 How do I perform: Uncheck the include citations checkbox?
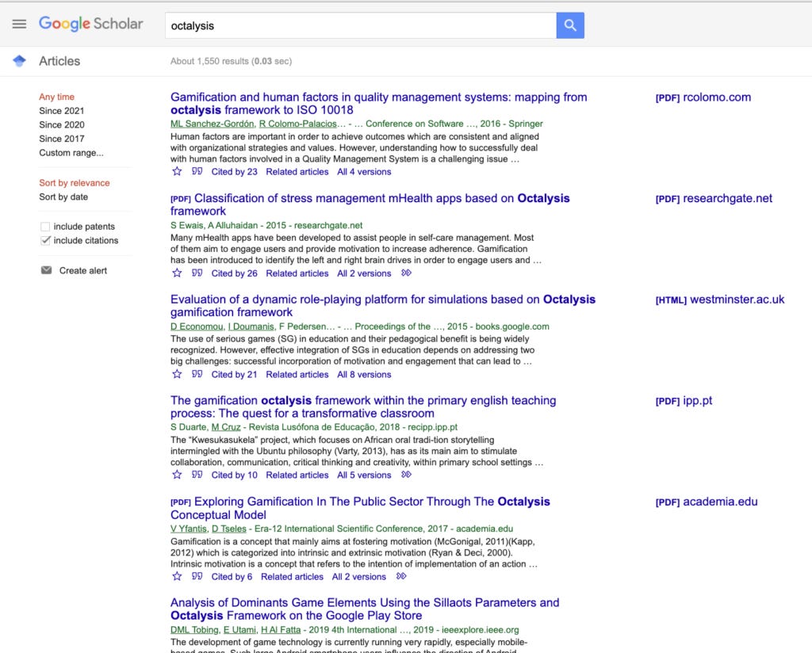coord(45,240)
